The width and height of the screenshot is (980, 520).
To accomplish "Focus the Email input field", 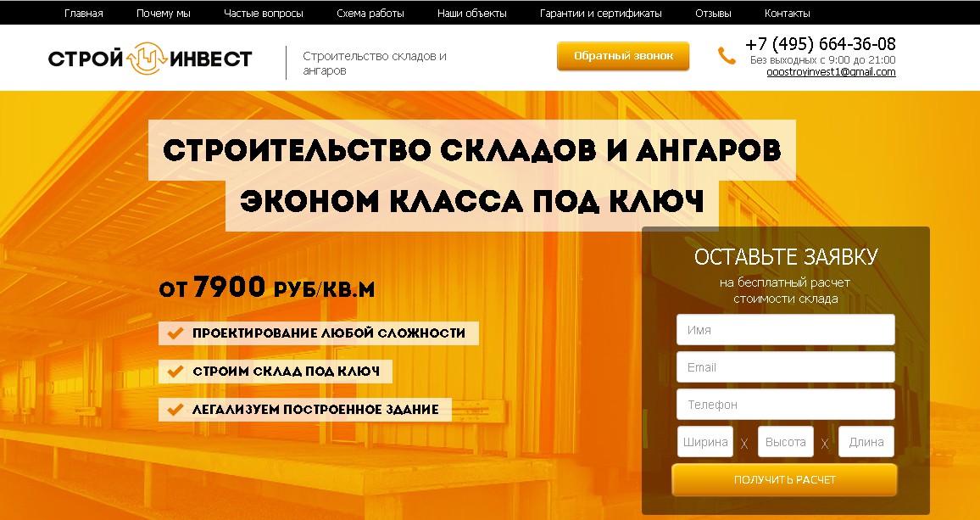I will click(x=786, y=367).
